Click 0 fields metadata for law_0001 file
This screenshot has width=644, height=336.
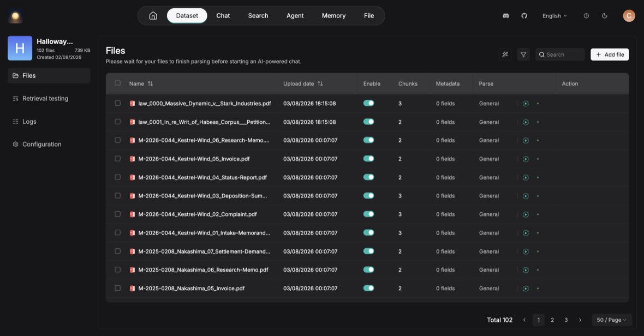(x=445, y=122)
